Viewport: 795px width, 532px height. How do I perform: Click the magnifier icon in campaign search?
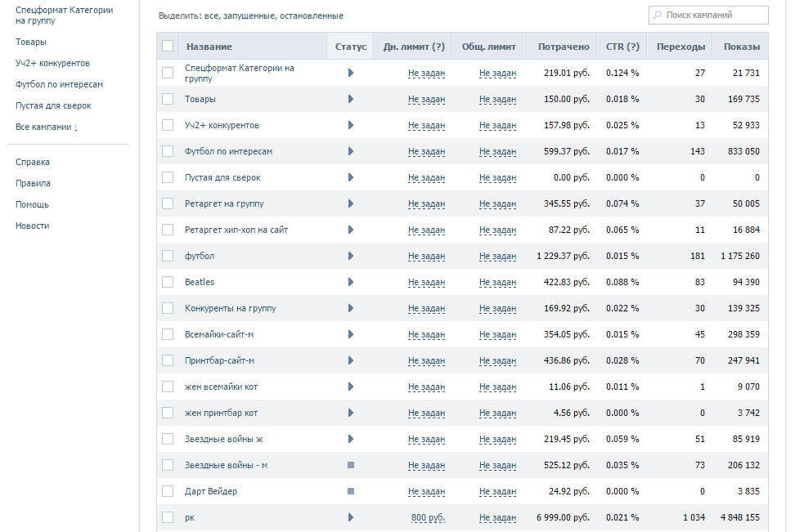click(658, 15)
